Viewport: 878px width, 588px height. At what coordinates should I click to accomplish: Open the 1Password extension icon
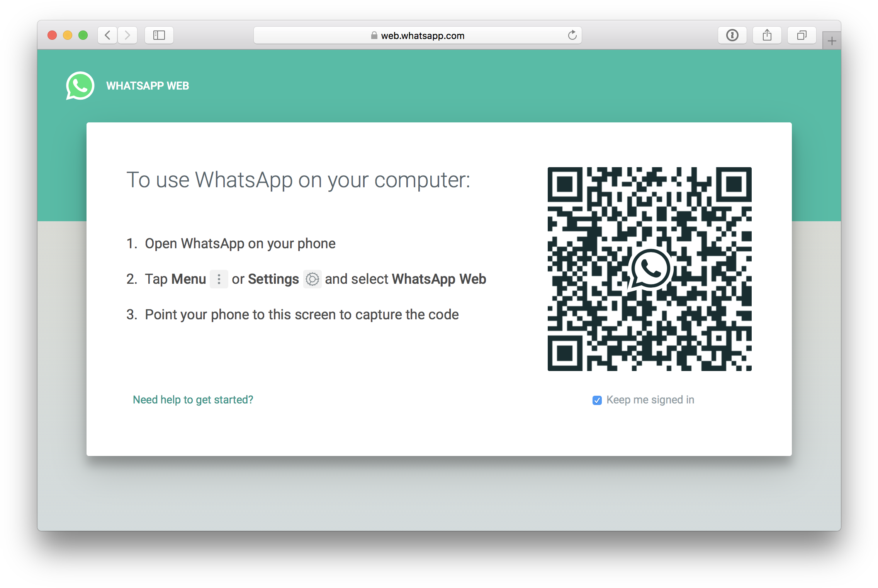732,36
